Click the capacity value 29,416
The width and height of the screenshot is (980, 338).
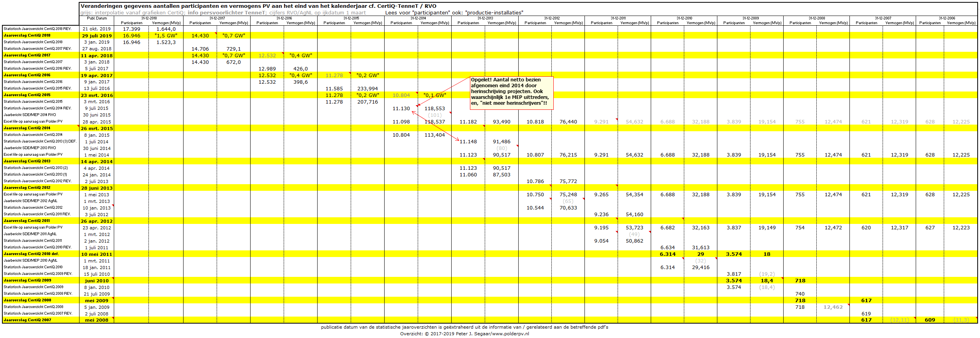coord(701,267)
